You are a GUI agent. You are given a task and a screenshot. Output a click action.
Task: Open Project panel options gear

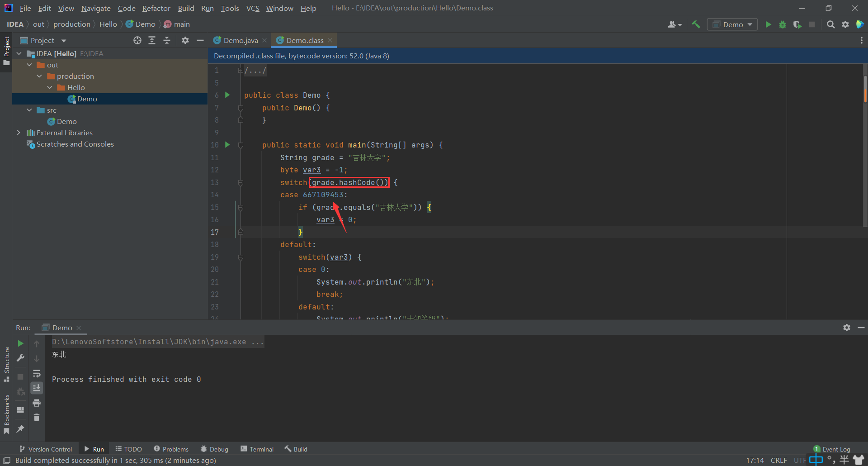pos(185,40)
